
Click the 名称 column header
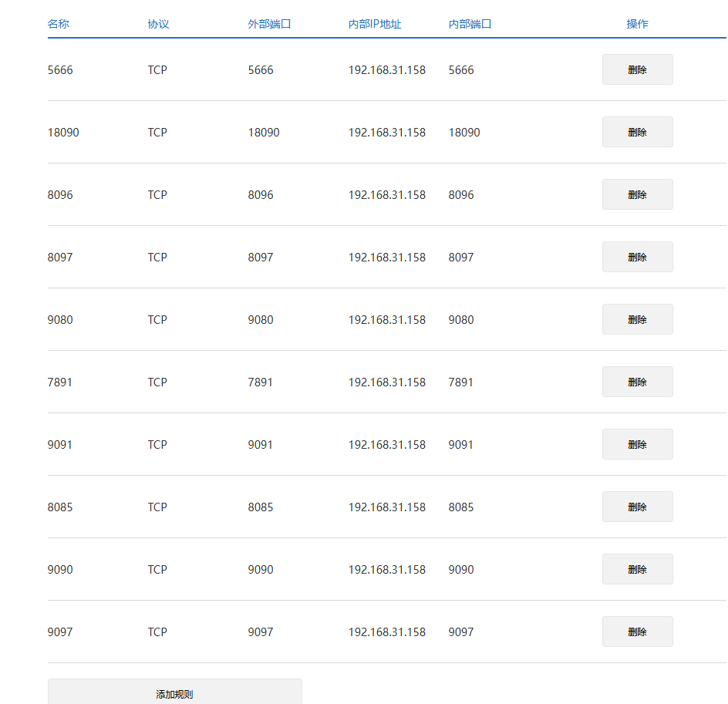tap(59, 24)
